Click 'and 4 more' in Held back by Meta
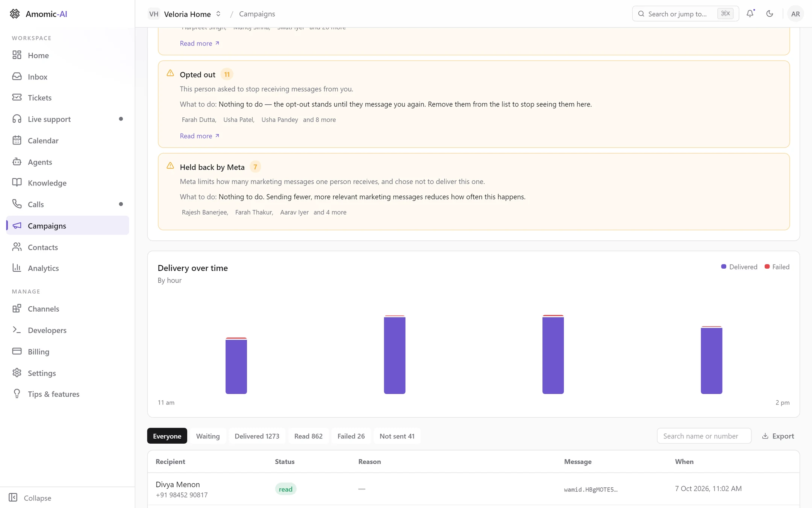Image resolution: width=812 pixels, height=508 pixels. click(330, 212)
